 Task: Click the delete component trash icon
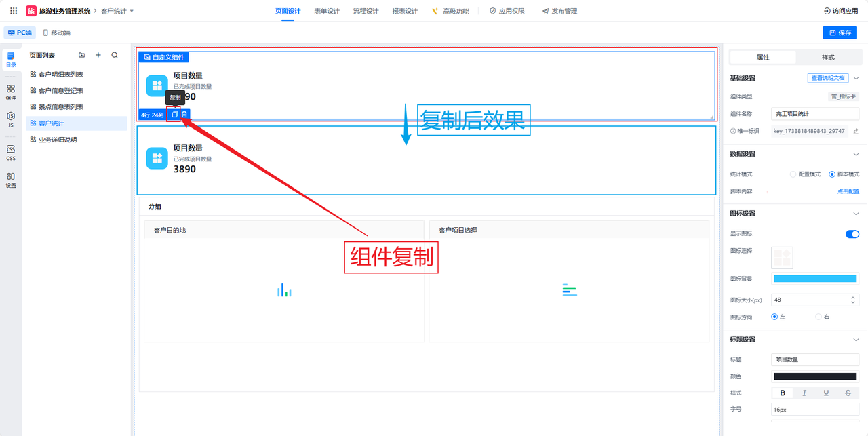pos(184,115)
